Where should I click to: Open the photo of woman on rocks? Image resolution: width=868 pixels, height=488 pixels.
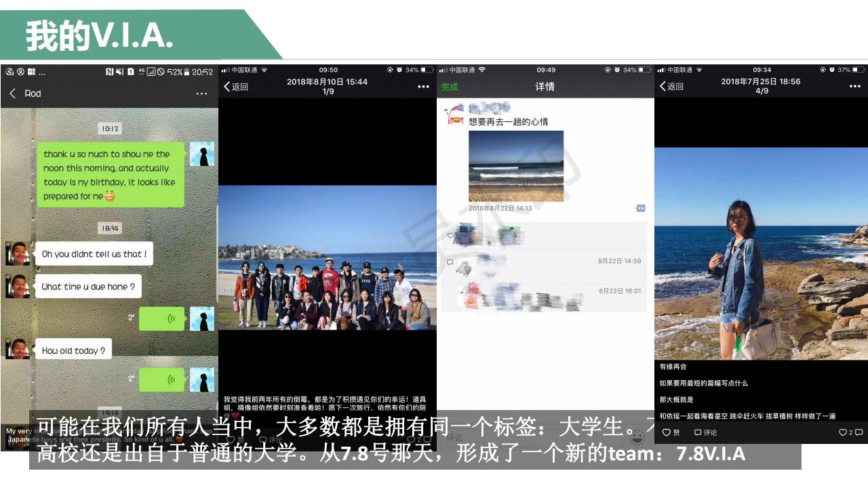pos(761,254)
